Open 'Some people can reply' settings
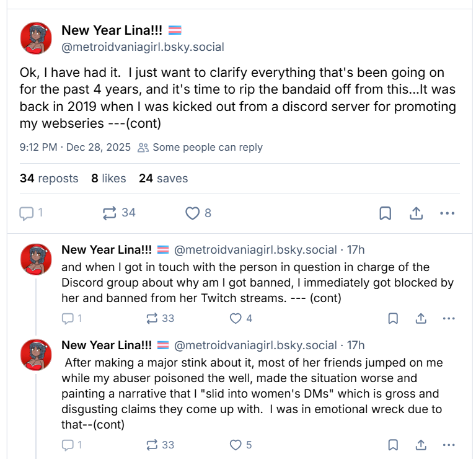Screen dimensions: 476x459 (x=200, y=148)
